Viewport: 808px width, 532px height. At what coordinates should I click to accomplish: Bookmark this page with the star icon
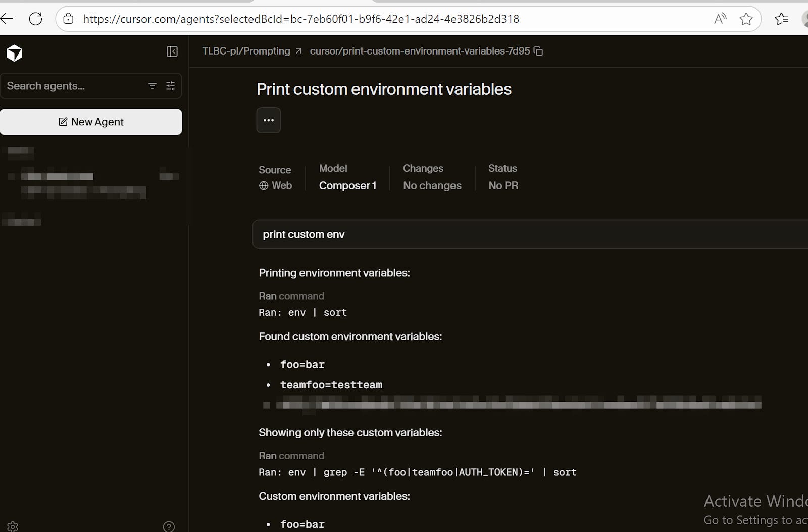pyautogui.click(x=746, y=19)
